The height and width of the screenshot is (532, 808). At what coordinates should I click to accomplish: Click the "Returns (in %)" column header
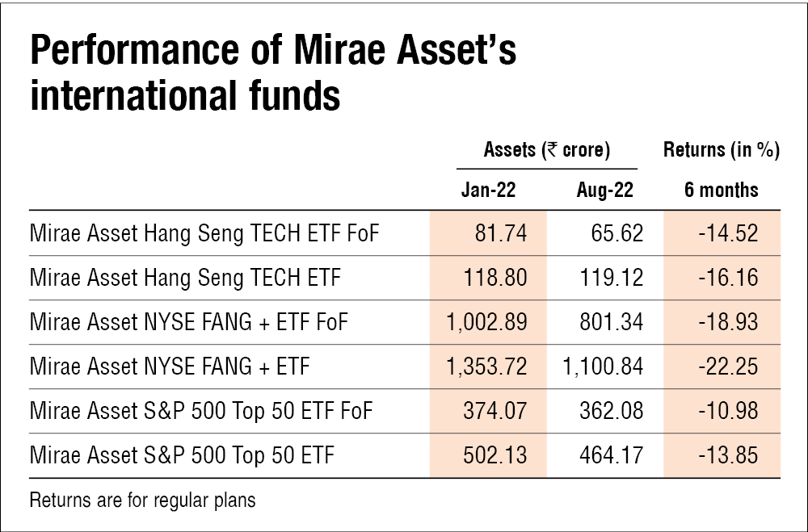721,150
